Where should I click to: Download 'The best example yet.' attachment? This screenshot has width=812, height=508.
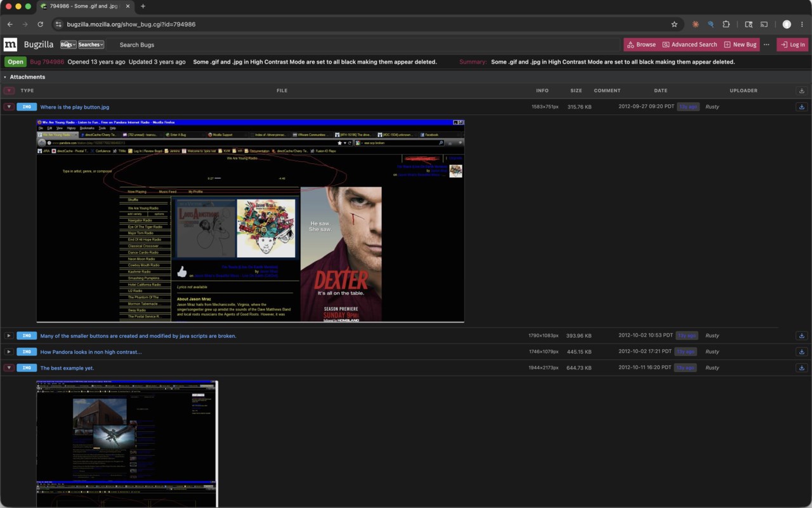[801, 368]
